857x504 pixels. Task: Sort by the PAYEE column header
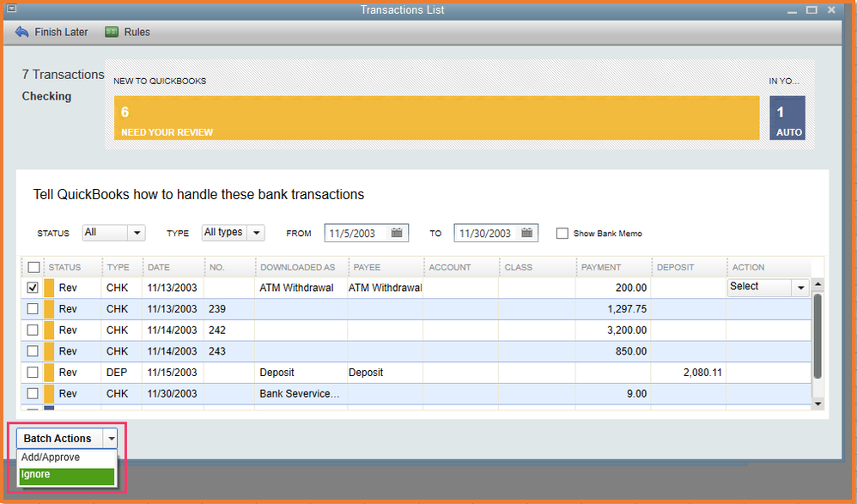pyautogui.click(x=367, y=267)
